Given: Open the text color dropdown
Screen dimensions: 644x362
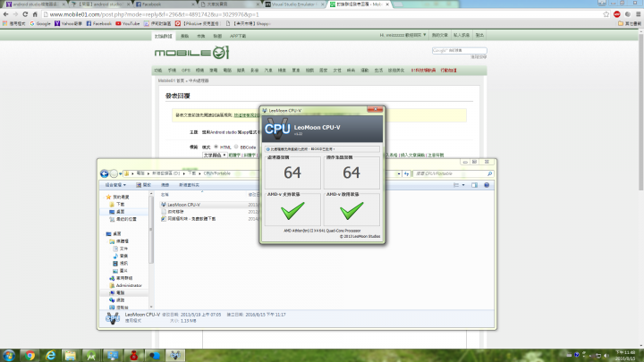Looking at the screenshot, I should coord(215,156).
